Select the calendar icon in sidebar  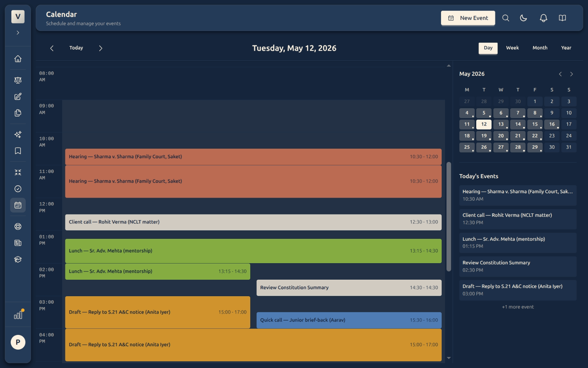click(18, 205)
